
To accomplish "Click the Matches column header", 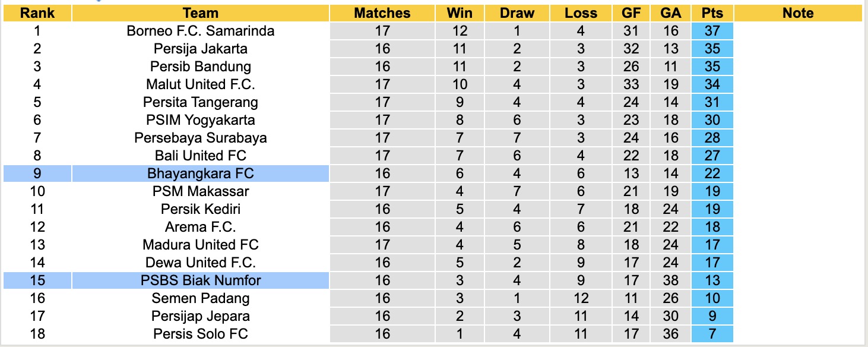I will point(382,13).
